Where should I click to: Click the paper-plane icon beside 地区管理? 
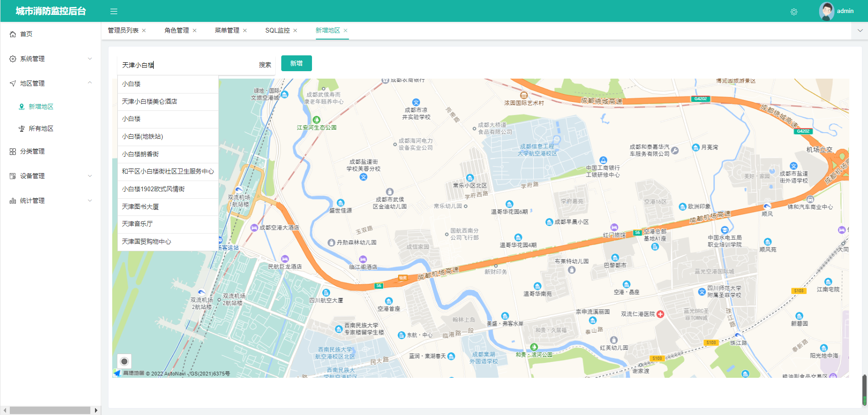[x=13, y=83]
